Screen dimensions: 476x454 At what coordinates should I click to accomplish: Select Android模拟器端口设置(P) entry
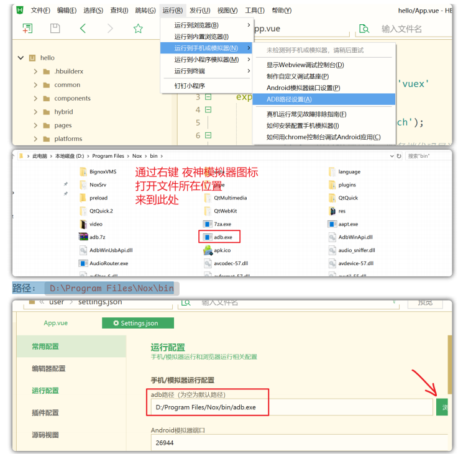click(x=324, y=88)
